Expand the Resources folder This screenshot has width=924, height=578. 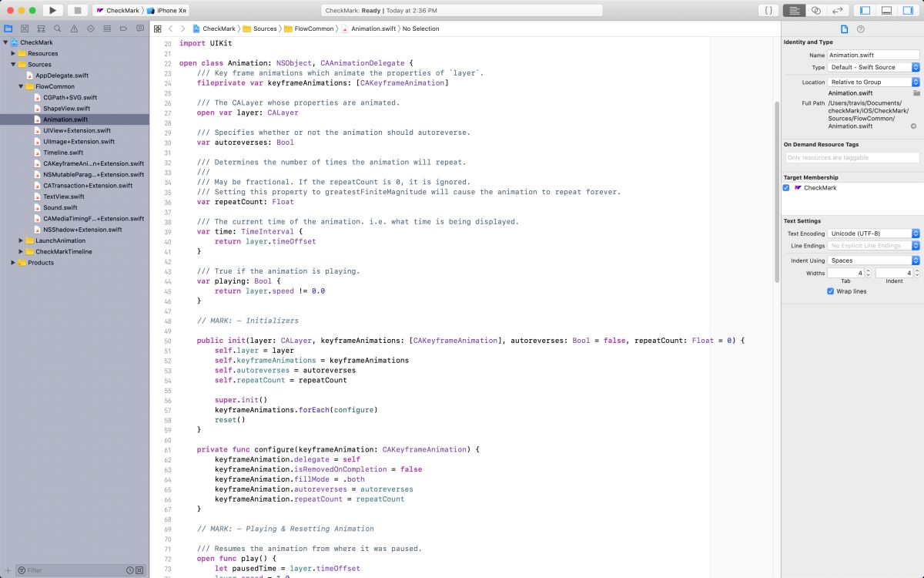click(13, 53)
